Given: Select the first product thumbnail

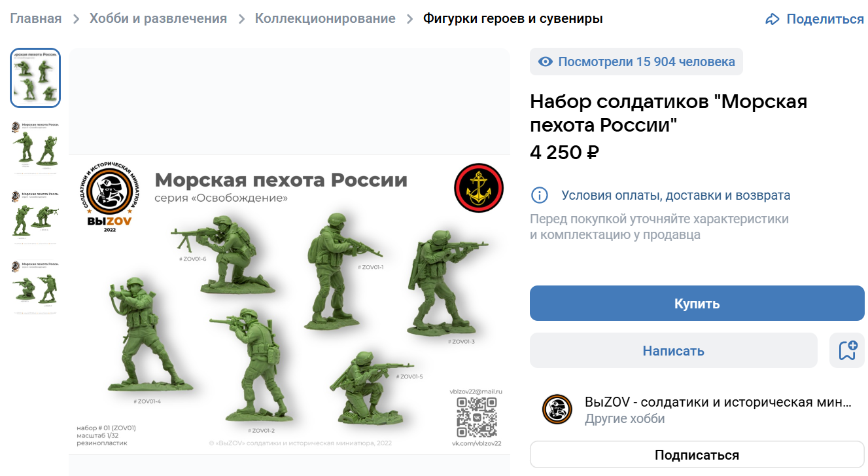Looking at the screenshot, I should 35,78.
